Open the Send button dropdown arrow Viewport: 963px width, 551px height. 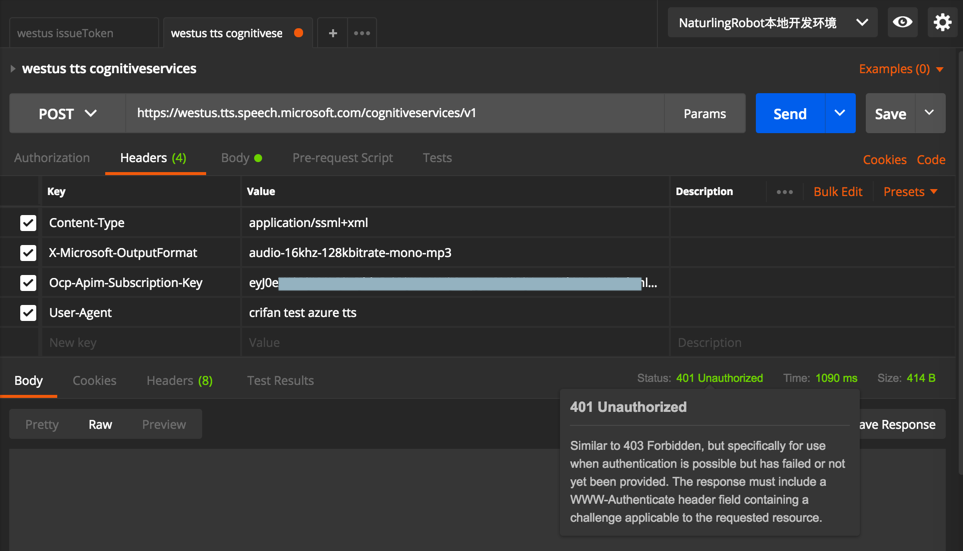click(x=839, y=114)
